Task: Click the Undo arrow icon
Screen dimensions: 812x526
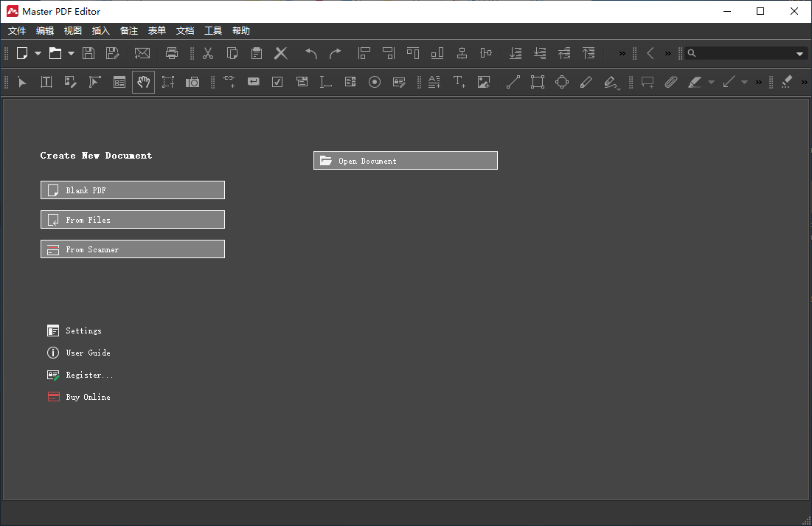Action: 311,53
